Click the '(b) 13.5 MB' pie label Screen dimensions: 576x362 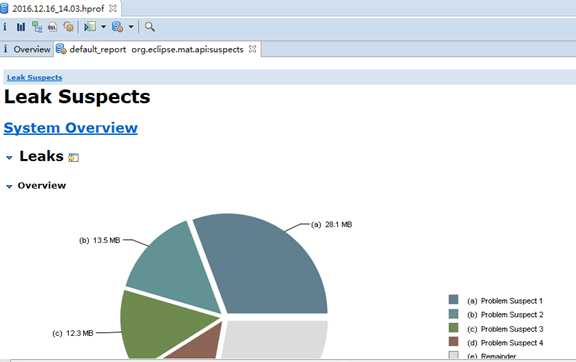coord(100,240)
